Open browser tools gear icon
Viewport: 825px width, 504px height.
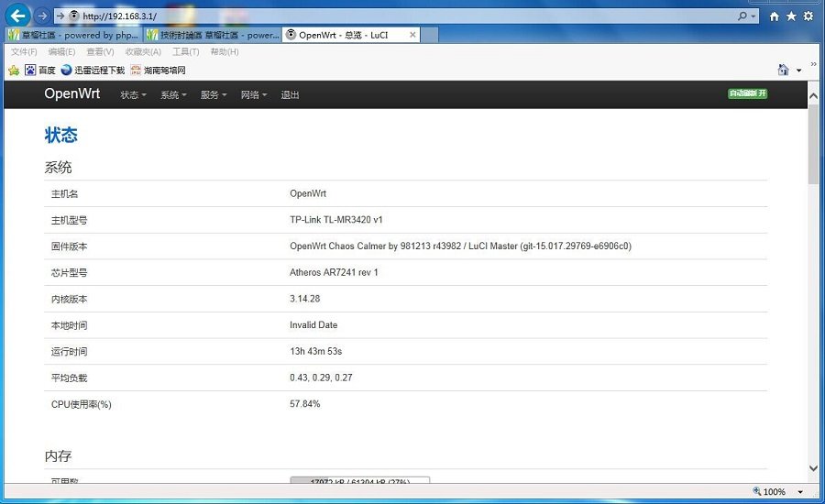[808, 16]
